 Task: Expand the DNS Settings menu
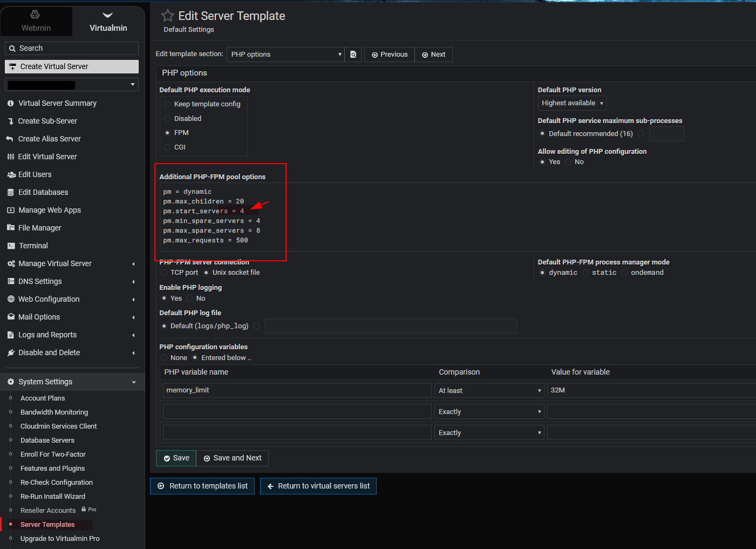click(40, 281)
